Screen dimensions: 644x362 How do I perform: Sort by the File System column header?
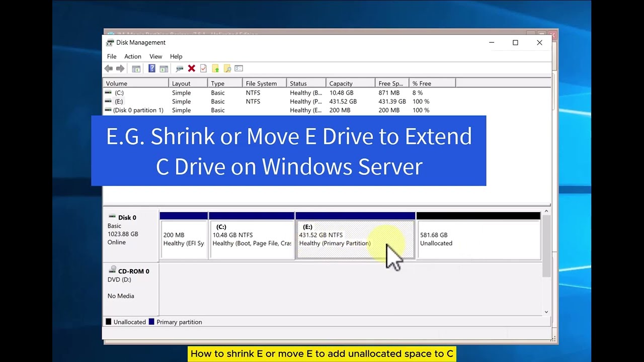tap(264, 83)
